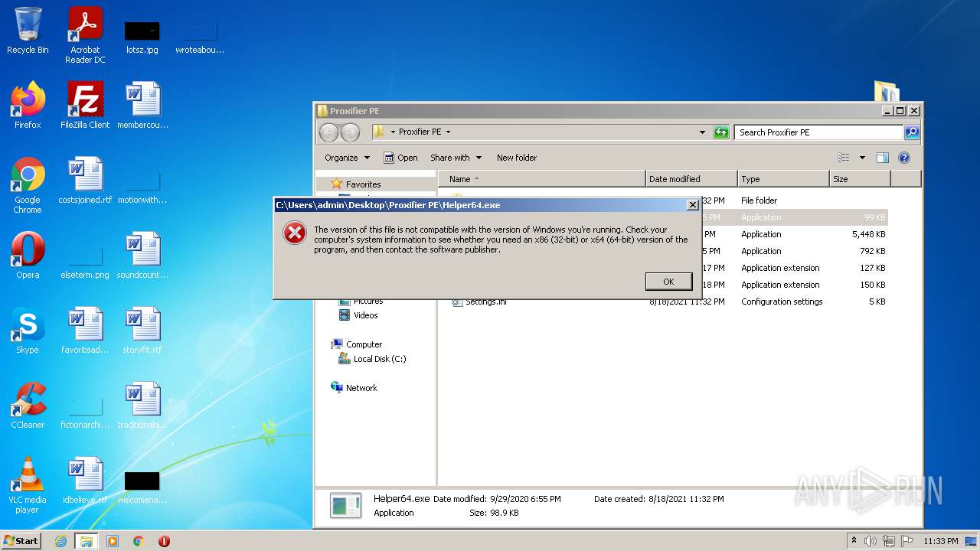Open Google Chrome desktop shortcut
Viewport: 980px width, 551px height.
[28, 185]
